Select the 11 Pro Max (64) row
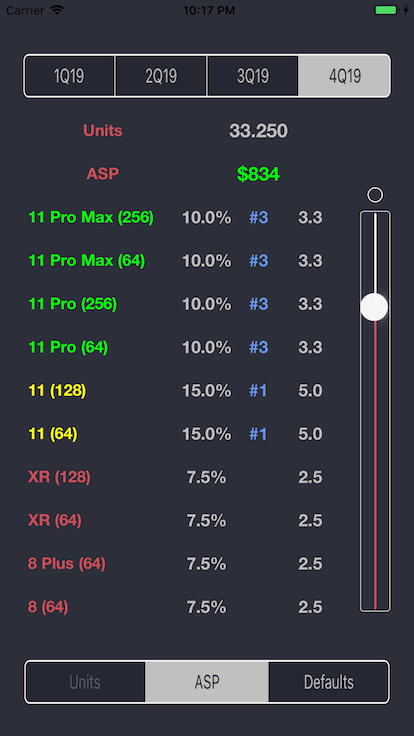 click(x=87, y=261)
